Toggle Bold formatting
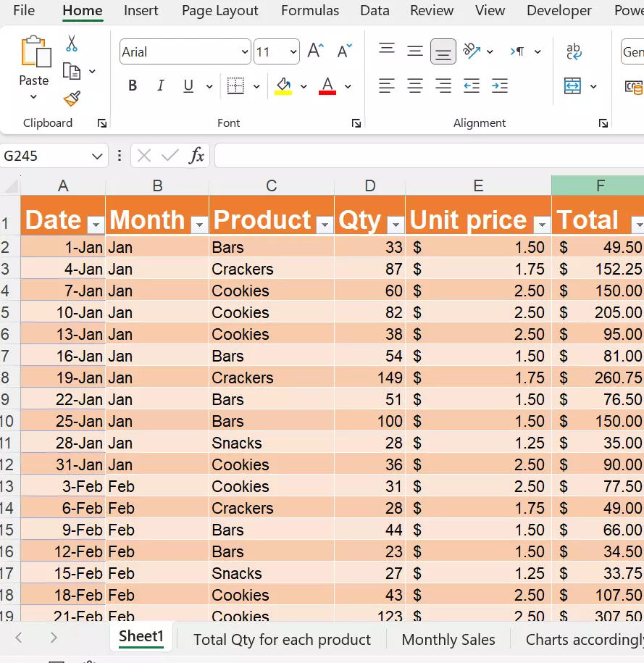Screen dimensions: 644x663 point(133,86)
